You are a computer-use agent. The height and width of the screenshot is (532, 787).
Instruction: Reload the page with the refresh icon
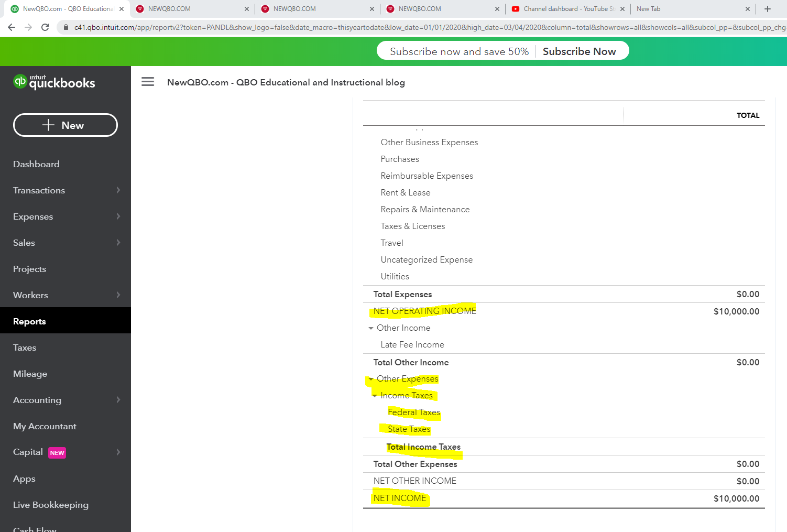[x=45, y=27]
